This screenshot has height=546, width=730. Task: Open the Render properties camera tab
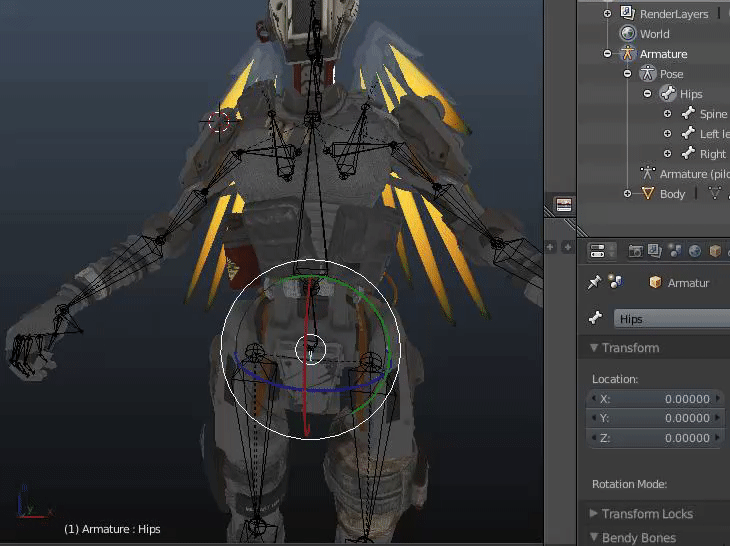[x=635, y=251]
